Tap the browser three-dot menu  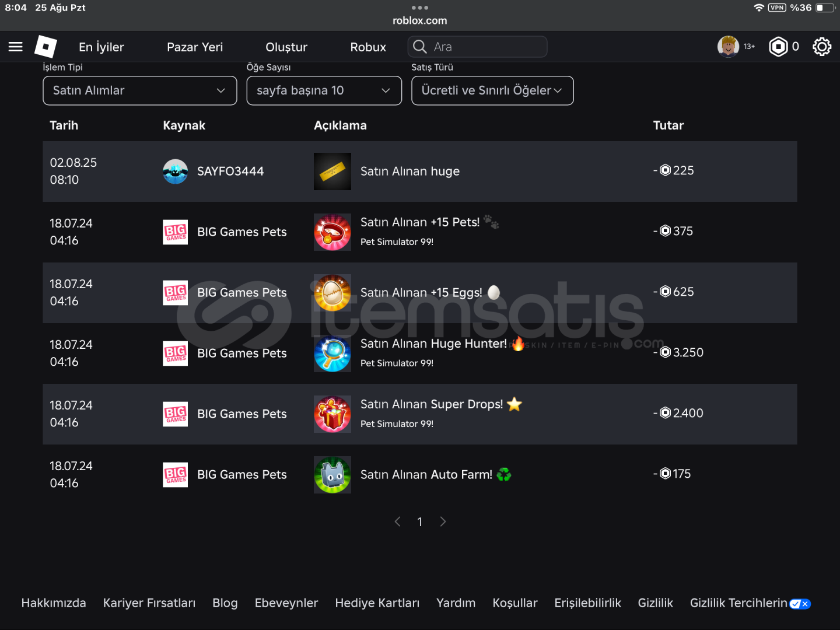point(420,8)
